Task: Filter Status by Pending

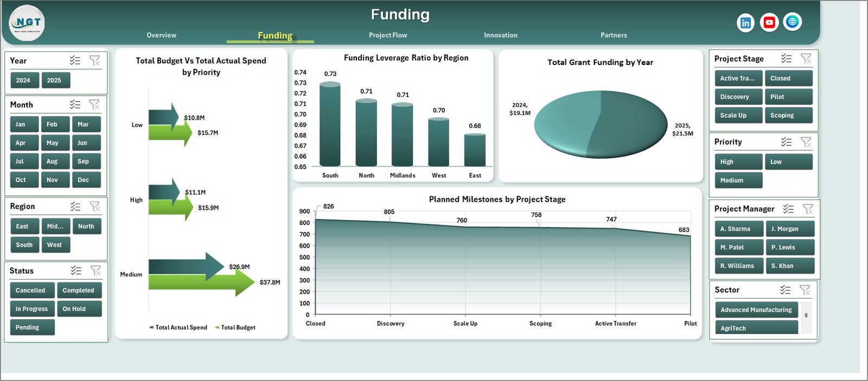Action: point(32,327)
